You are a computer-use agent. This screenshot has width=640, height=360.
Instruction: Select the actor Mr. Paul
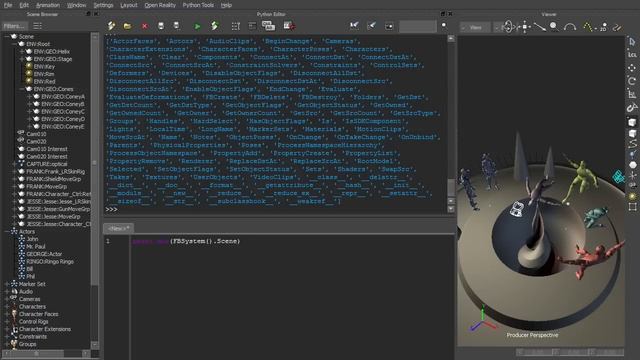tap(36, 247)
